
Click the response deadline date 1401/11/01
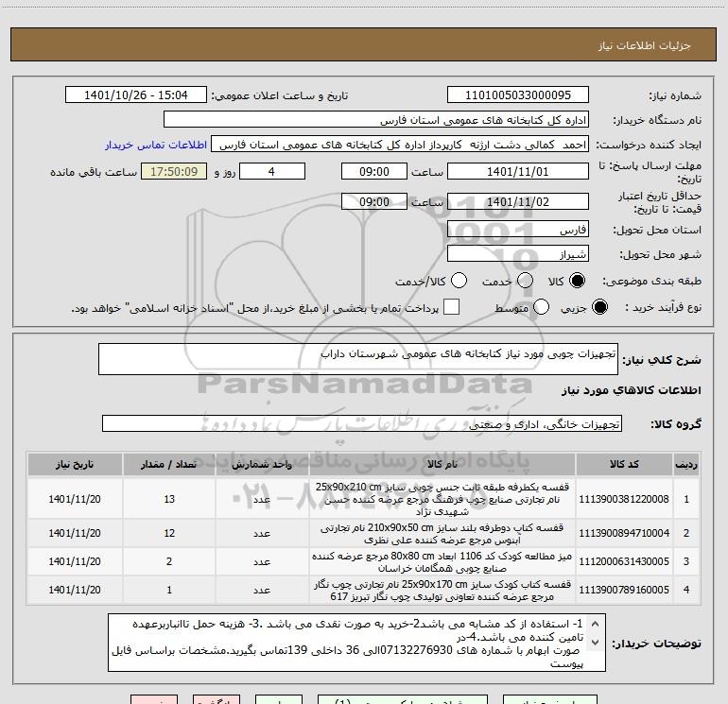point(518,171)
